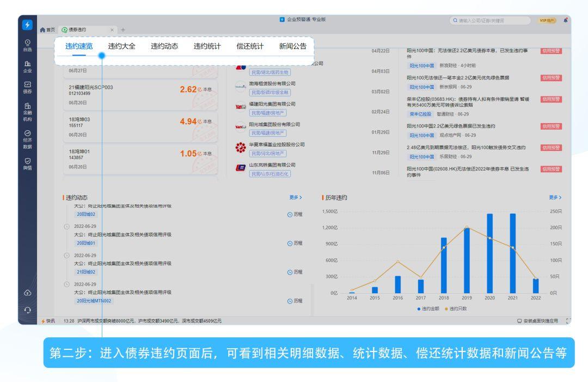Image resolution: width=588 pixels, height=382 pixels.
Task: Click 信用预警 badge on 2.48亿美元到期票据 news
Action: coord(551,148)
